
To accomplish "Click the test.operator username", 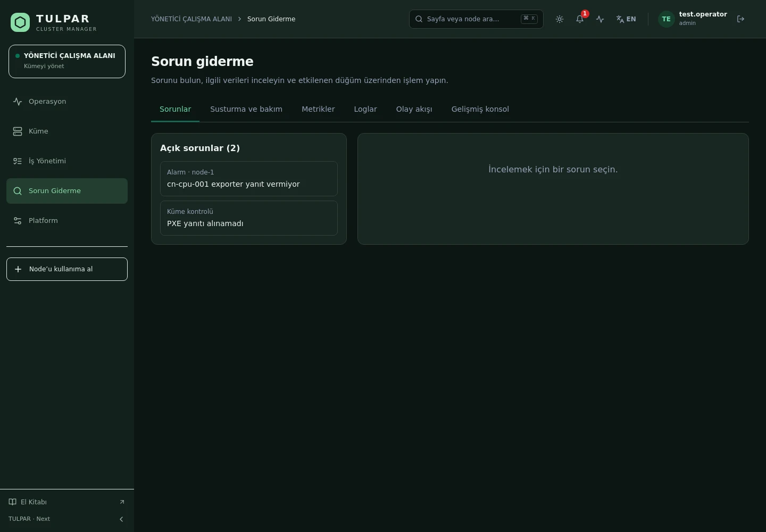I will 703,14.
